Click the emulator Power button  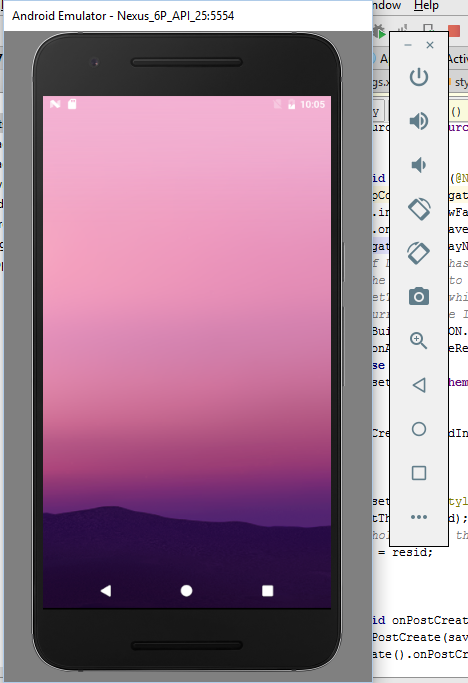point(419,77)
